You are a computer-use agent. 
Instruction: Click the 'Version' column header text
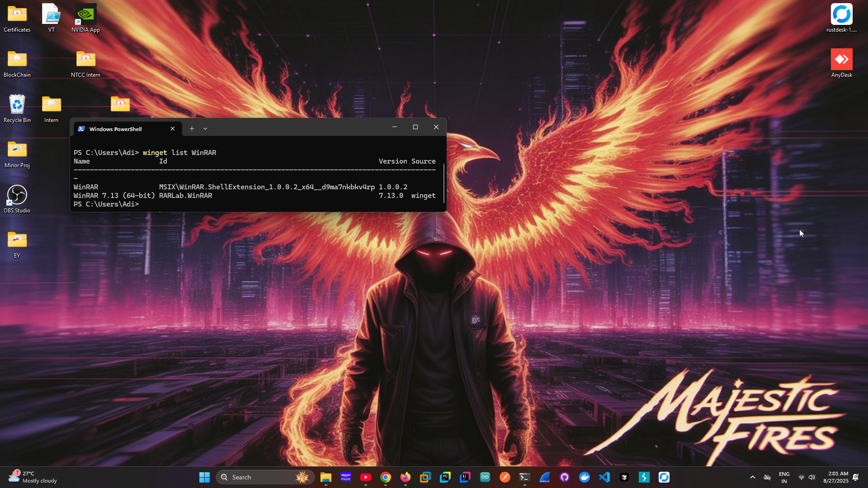click(x=393, y=161)
